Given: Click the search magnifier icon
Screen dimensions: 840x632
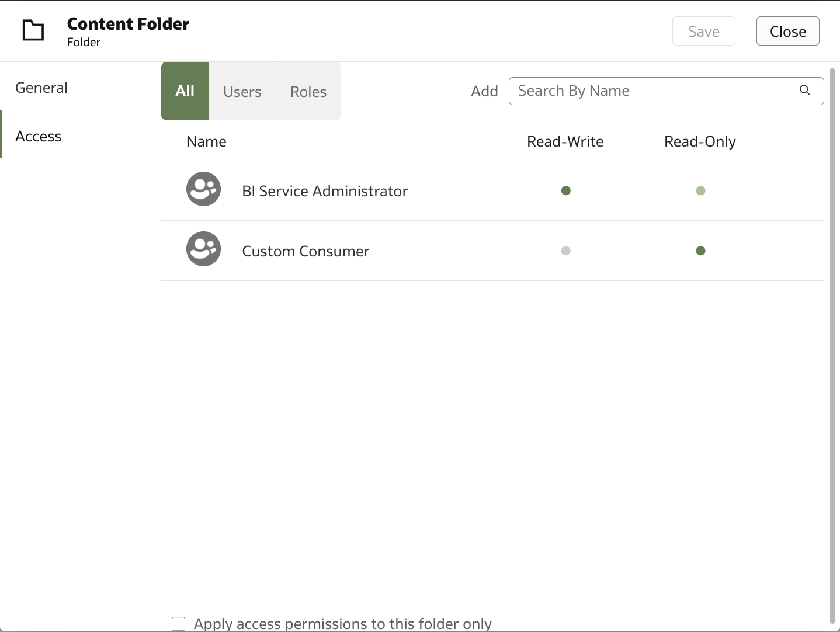Looking at the screenshot, I should pos(804,91).
